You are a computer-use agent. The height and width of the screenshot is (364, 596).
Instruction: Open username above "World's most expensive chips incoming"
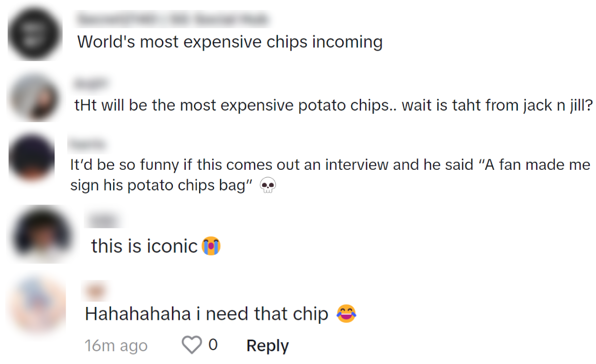(x=172, y=20)
